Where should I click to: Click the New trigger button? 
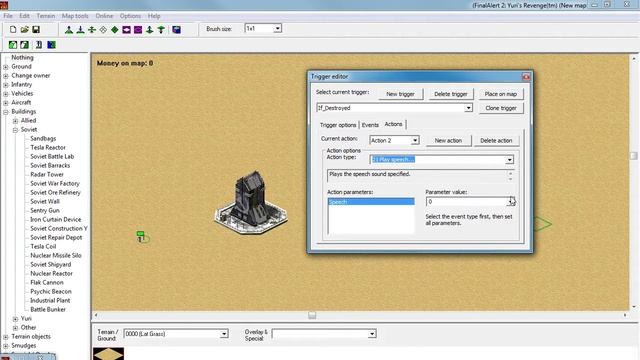click(400, 94)
